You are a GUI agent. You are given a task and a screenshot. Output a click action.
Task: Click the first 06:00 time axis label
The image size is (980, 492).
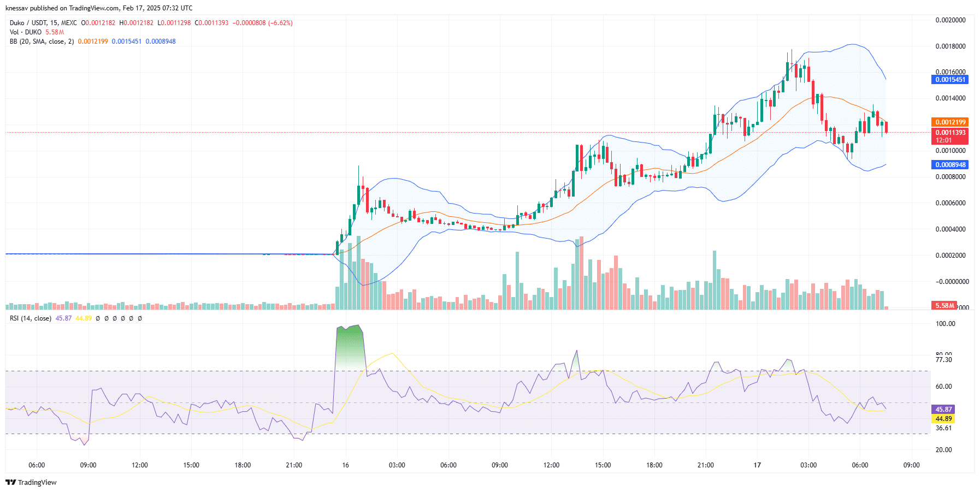tap(37, 465)
